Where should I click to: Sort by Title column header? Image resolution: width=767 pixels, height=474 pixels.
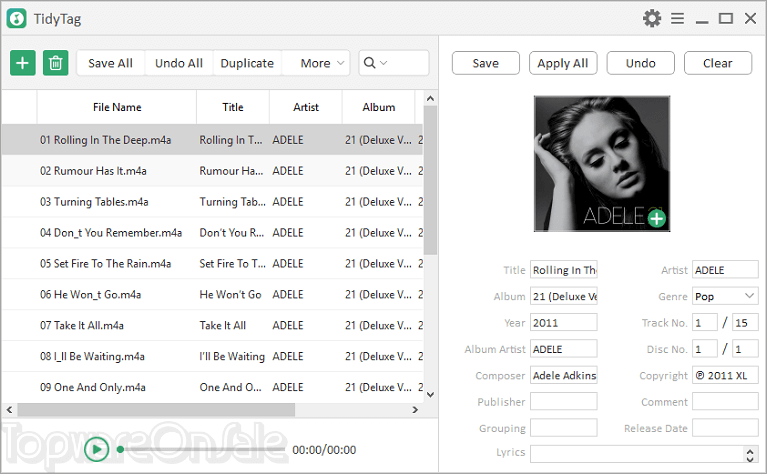233,107
